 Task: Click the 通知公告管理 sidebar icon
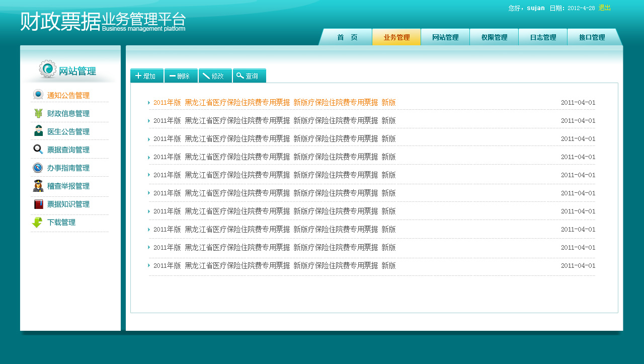38,95
